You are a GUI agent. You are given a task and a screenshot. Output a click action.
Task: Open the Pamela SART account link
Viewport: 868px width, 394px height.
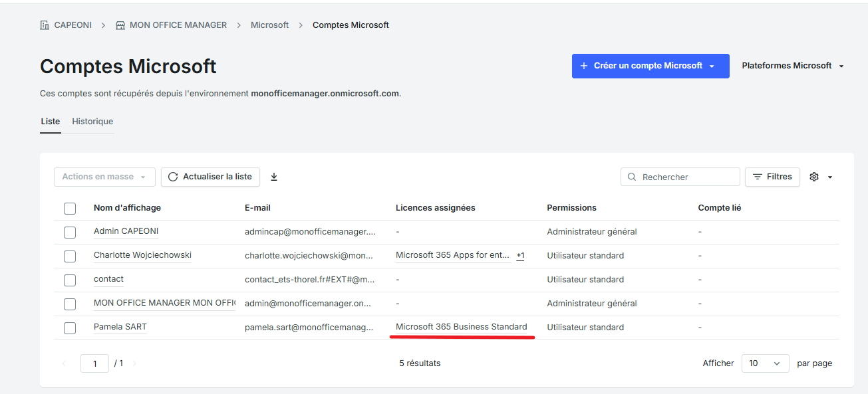pyautogui.click(x=120, y=327)
